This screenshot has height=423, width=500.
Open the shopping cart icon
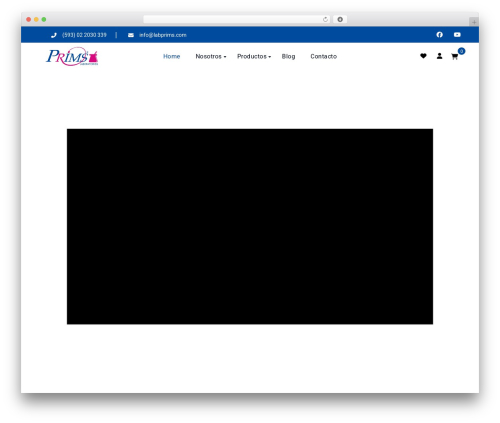[454, 57]
